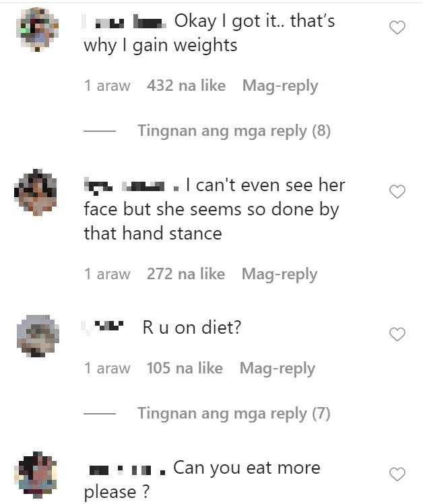Open avatar next to "R u on diet?"
The image size is (423, 504).
pyautogui.click(x=38, y=336)
